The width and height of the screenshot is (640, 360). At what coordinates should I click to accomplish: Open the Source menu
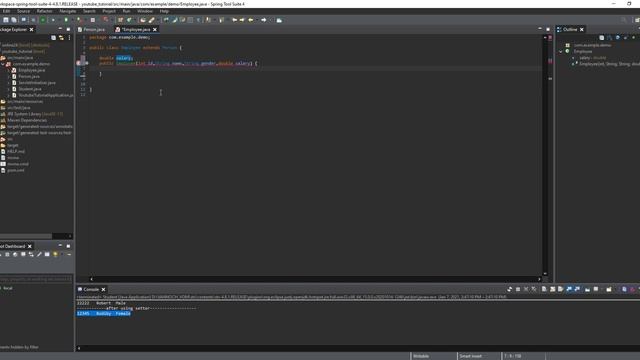23,11
